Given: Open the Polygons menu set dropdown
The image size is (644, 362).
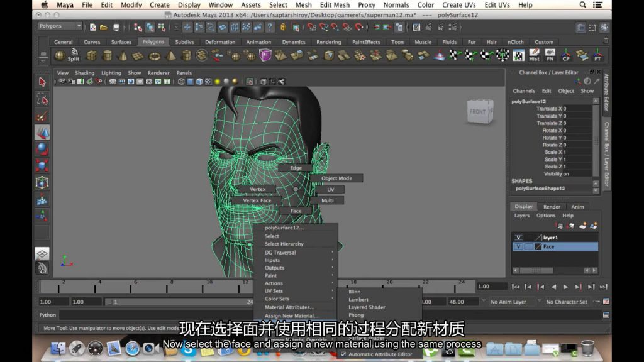Looking at the screenshot, I should (x=60, y=26).
